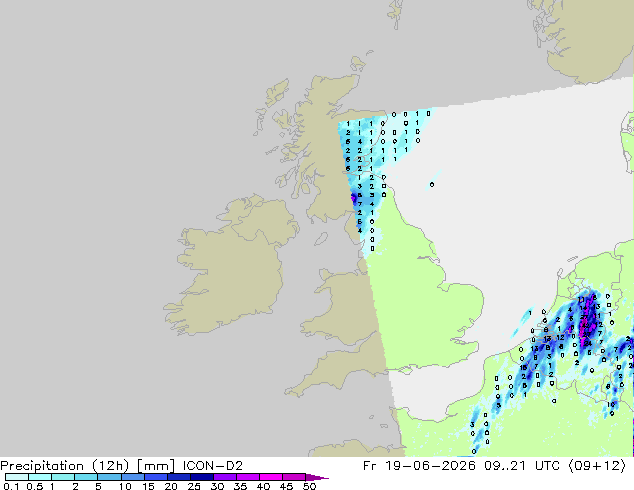Viewport: 634px width, 490px height.
Task: Click the '35' legend scale number
Action: pyautogui.click(x=240, y=486)
